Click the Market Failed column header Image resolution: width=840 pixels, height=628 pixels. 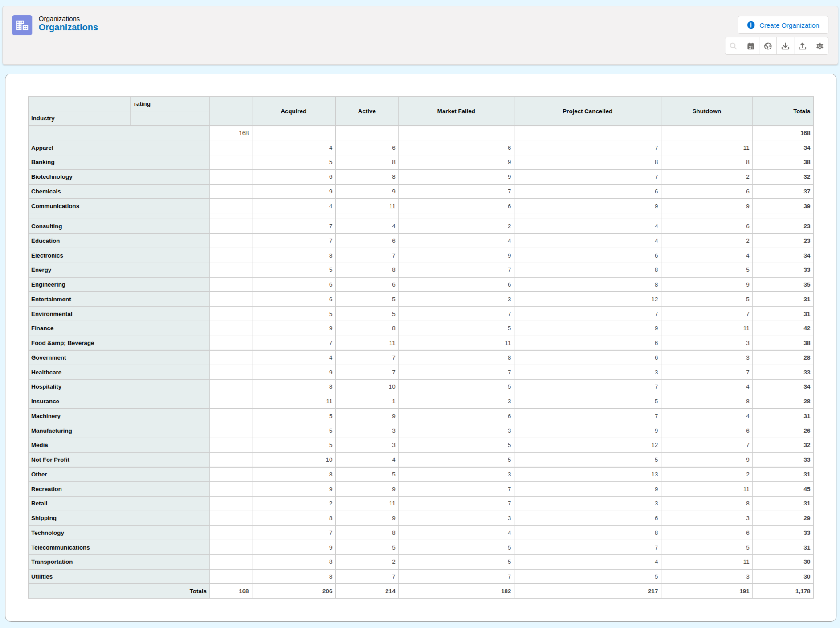tap(456, 111)
